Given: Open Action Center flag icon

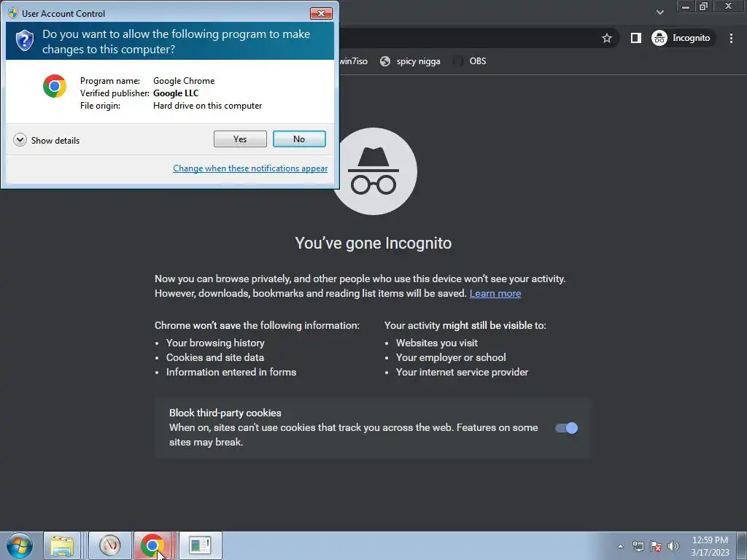Looking at the screenshot, I should point(656,546).
